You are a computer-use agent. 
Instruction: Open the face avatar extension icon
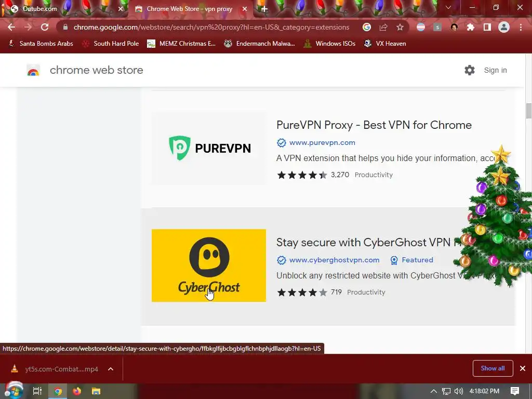point(454,27)
